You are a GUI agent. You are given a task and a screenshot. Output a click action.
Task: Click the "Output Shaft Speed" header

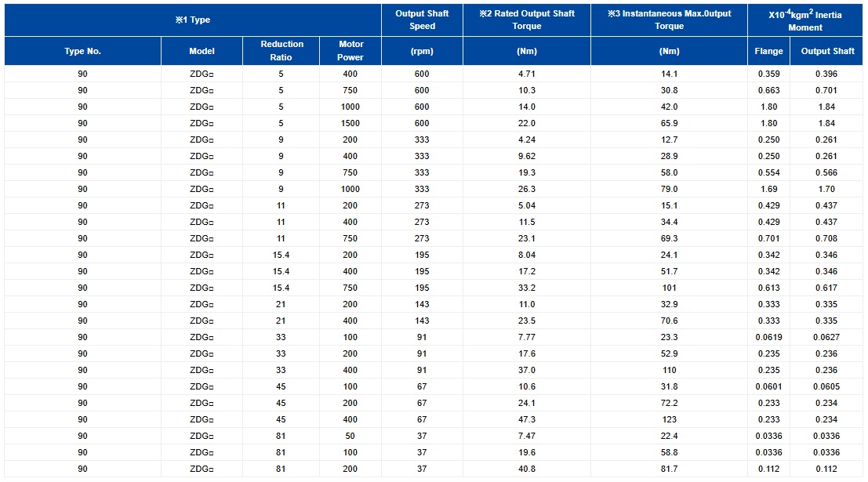422,20
